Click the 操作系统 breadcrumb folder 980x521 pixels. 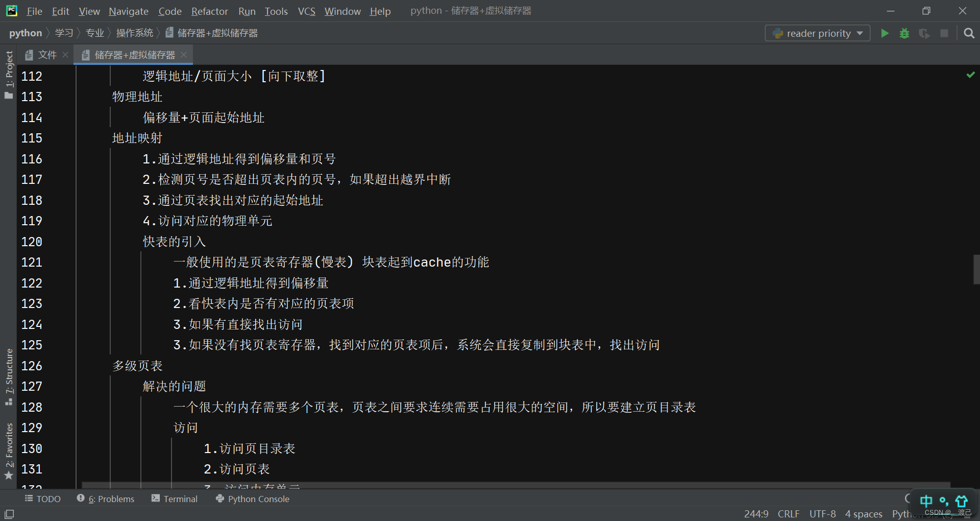coord(135,33)
